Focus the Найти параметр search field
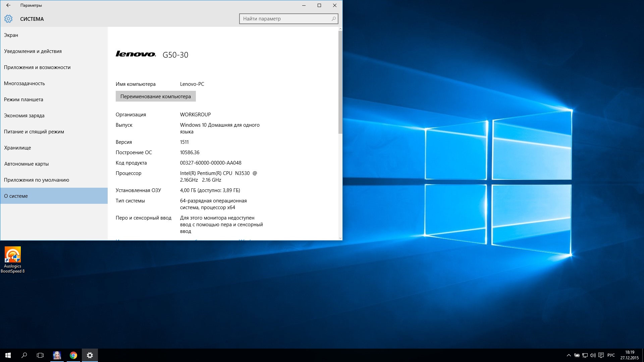644x362 pixels. click(x=288, y=19)
